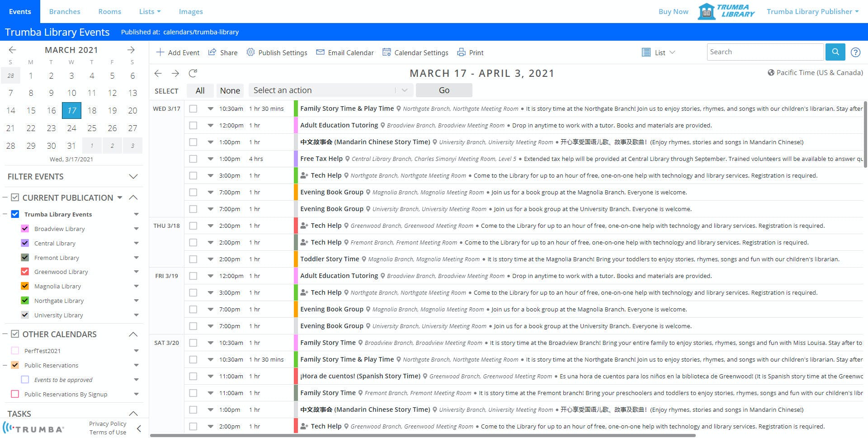Screen dimensions: 868x438
Task: Click the time zone globe icon
Action: (x=771, y=73)
